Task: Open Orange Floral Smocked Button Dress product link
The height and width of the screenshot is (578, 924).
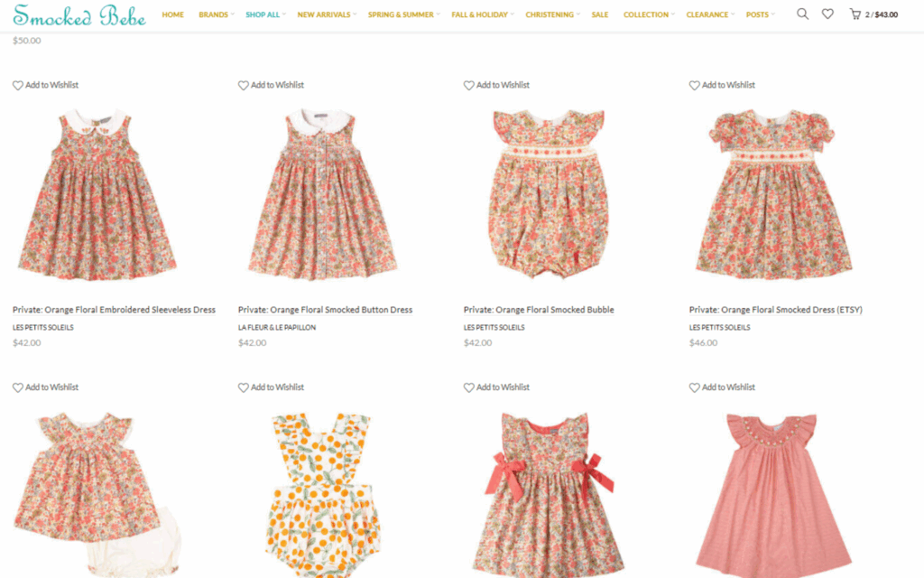Action: pyautogui.click(x=325, y=310)
